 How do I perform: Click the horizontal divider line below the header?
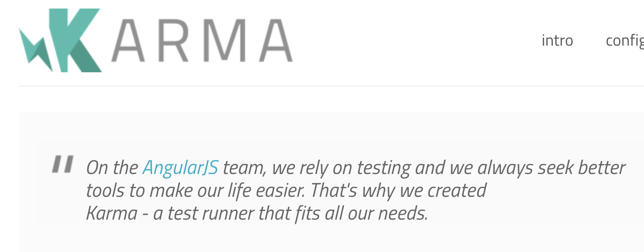point(331,86)
